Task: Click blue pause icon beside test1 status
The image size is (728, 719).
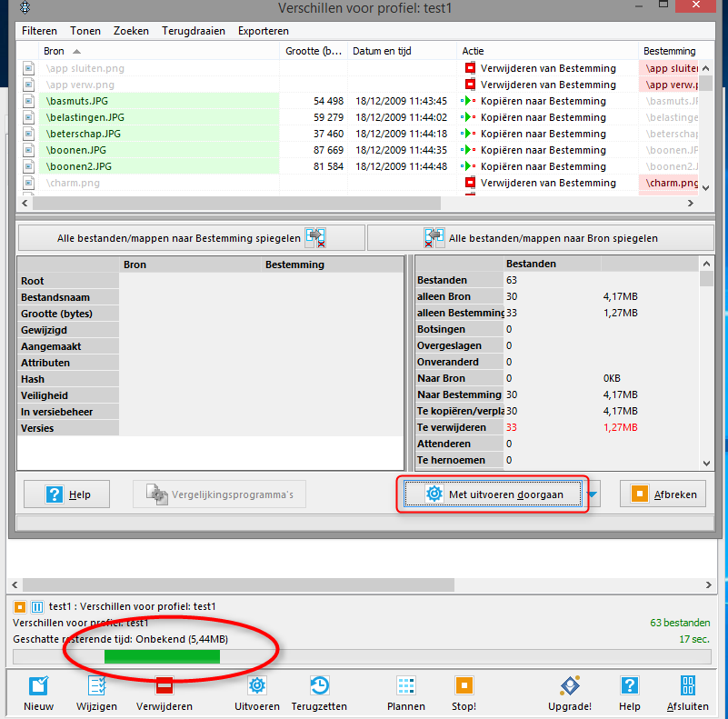Action: coord(37,606)
